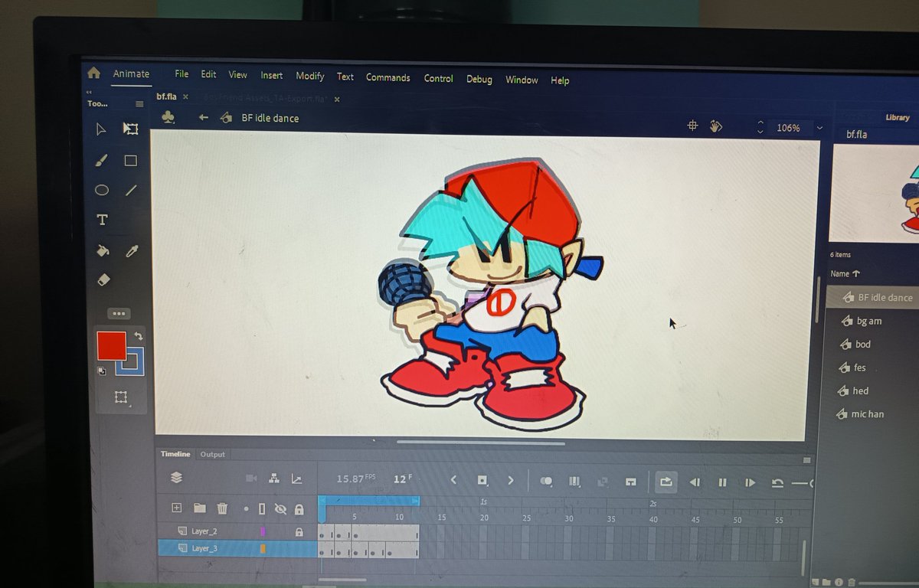Open the Edit menu
Viewport: 919px width, 588px height.
pyautogui.click(x=208, y=74)
